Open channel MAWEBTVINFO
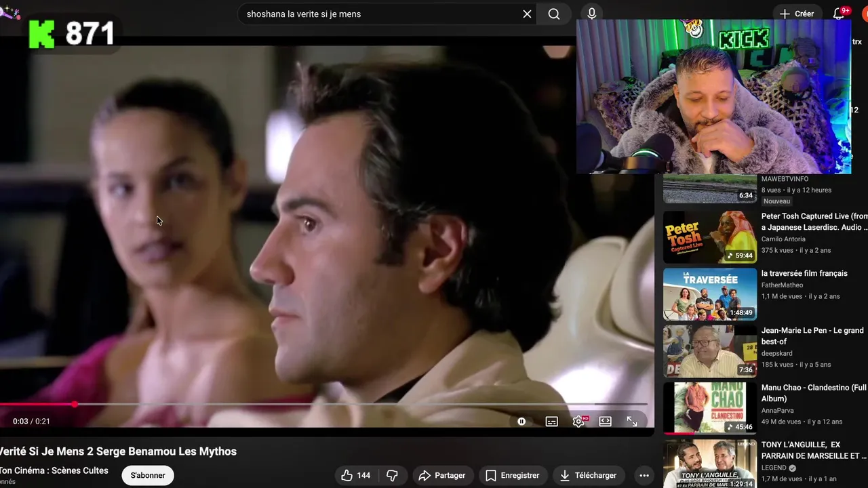 click(x=785, y=179)
